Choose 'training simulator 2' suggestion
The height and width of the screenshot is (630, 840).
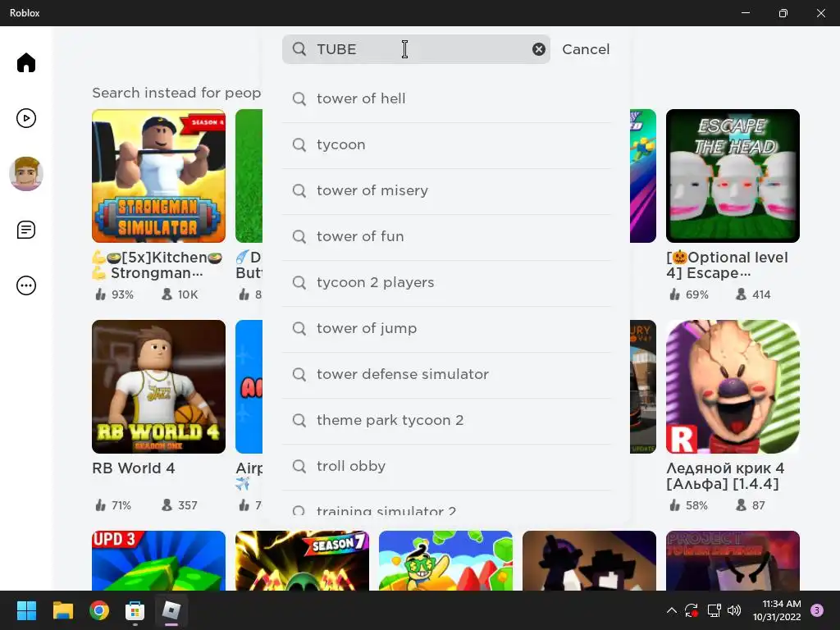[x=446, y=506]
